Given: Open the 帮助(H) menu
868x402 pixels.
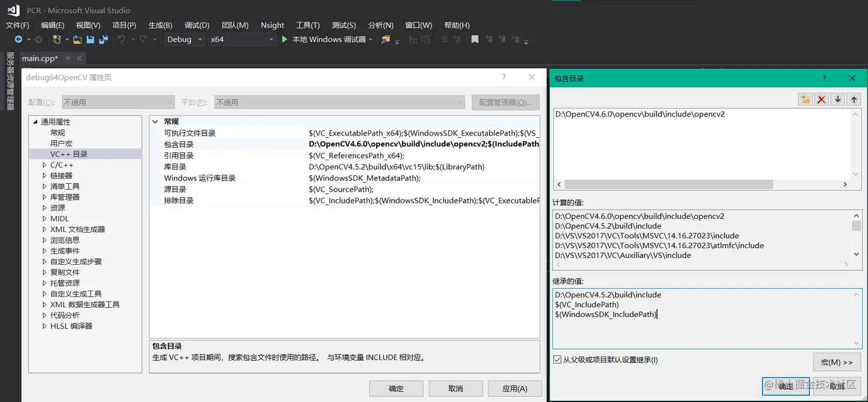Looking at the screenshot, I should tap(457, 25).
